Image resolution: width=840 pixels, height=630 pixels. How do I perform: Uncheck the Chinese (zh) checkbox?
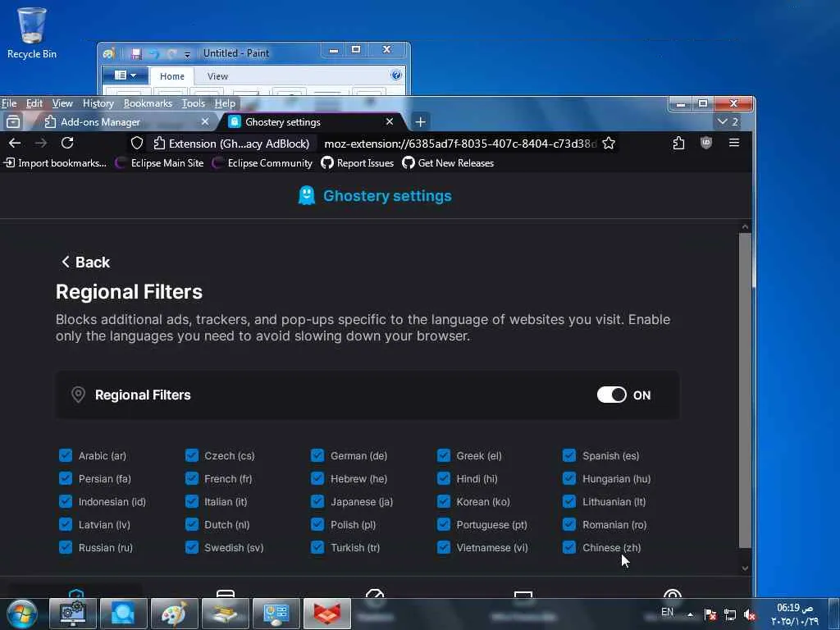pos(569,547)
